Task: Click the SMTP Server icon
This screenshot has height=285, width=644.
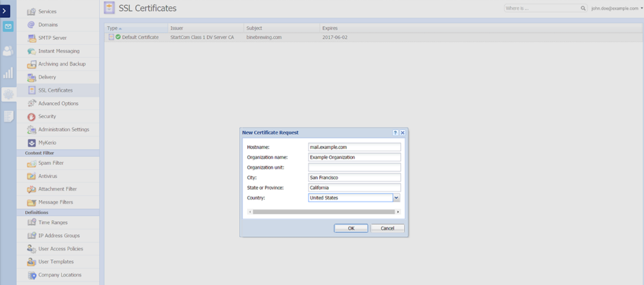Action: [31, 38]
